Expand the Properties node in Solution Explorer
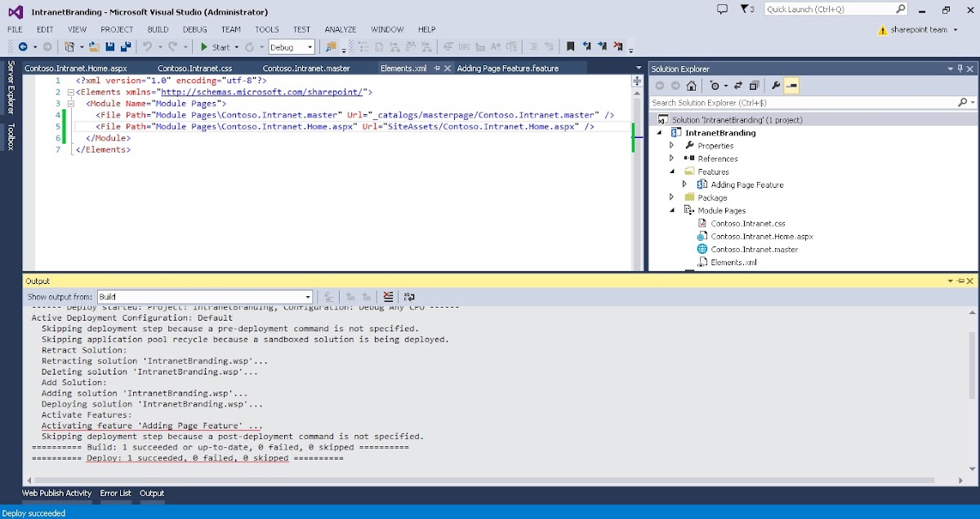The width and height of the screenshot is (980, 519). point(672,145)
